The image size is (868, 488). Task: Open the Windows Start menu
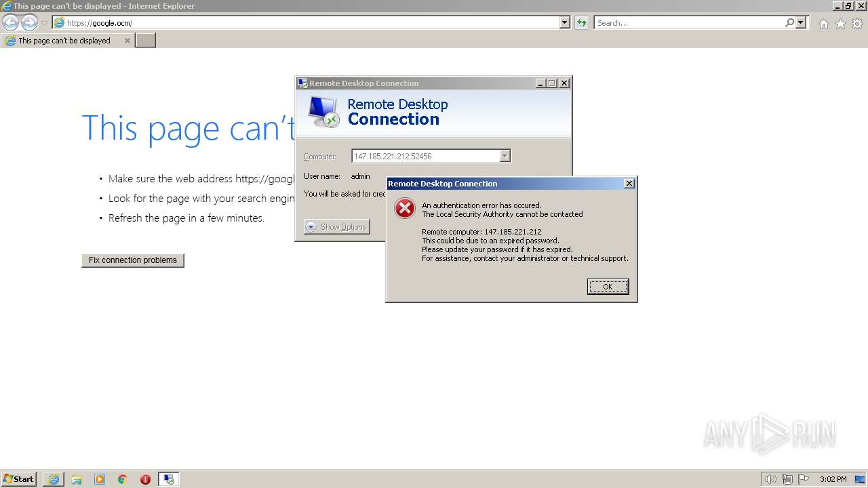(19, 479)
